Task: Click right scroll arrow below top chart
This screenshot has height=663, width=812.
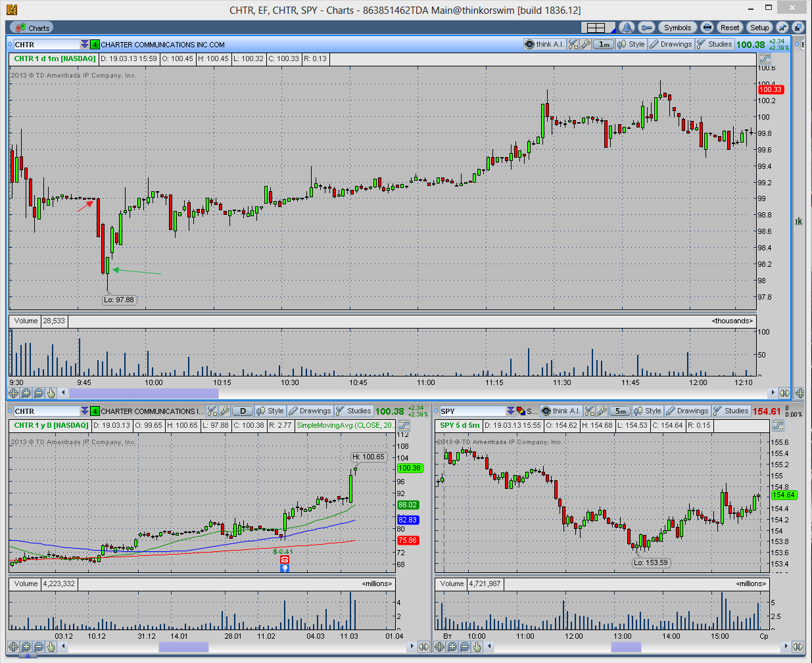Action: [x=773, y=393]
